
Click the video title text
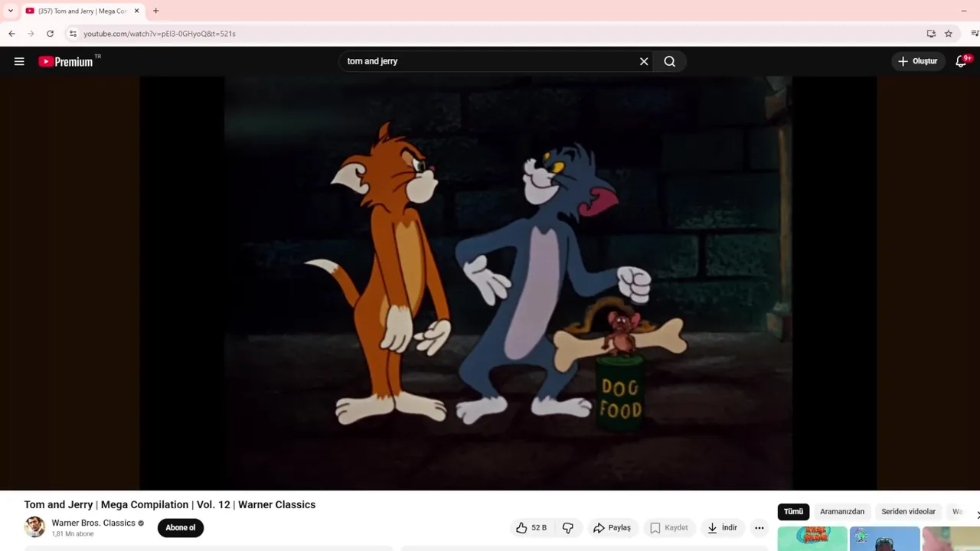coord(170,504)
